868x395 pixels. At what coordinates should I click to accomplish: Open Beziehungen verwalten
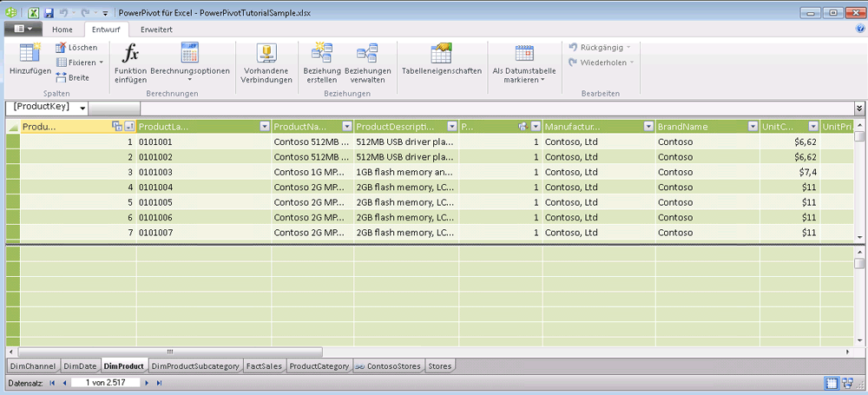(367, 53)
